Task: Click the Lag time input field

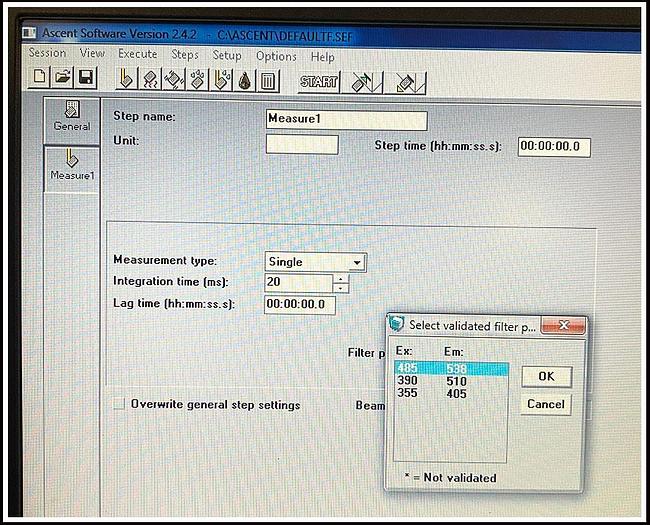Action: [299, 304]
